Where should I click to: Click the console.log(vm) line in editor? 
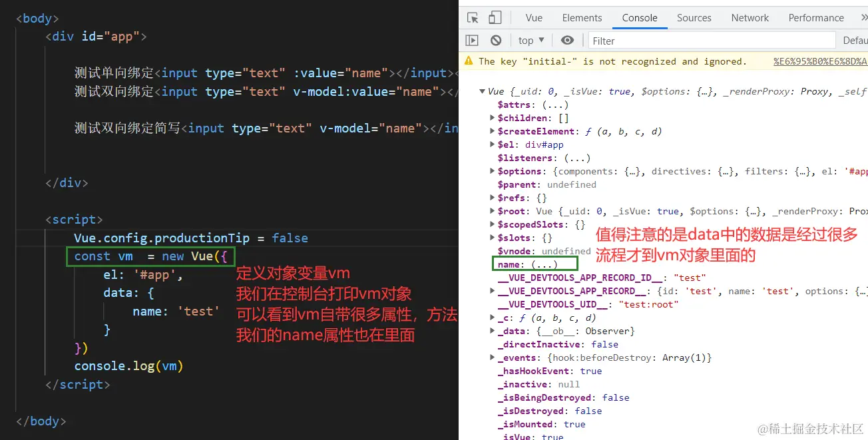coord(128,366)
